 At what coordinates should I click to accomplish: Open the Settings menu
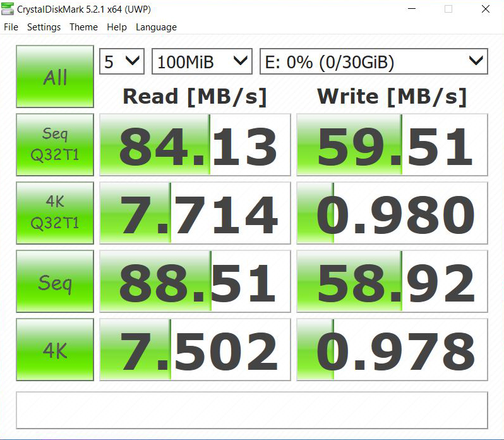coord(44,27)
